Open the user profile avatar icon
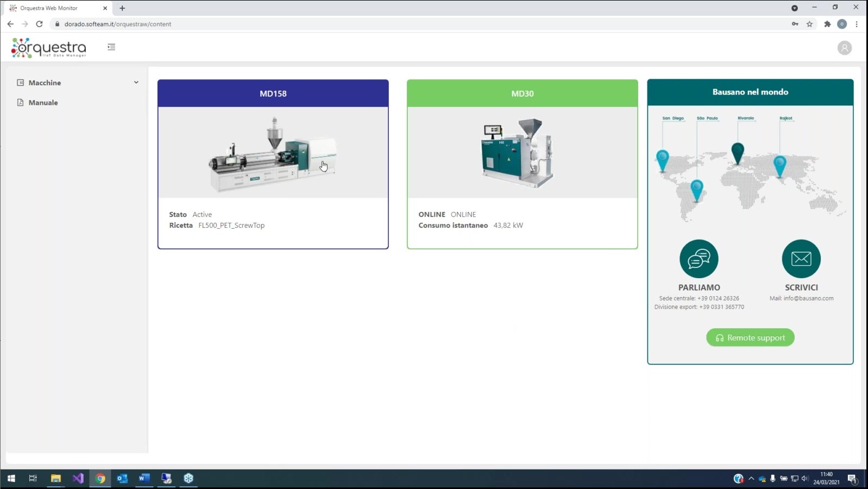The width and height of the screenshot is (868, 489). [x=844, y=48]
